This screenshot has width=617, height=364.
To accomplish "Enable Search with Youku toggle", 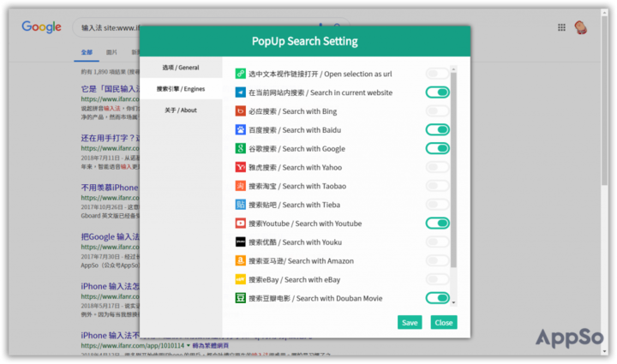I will click(x=437, y=242).
